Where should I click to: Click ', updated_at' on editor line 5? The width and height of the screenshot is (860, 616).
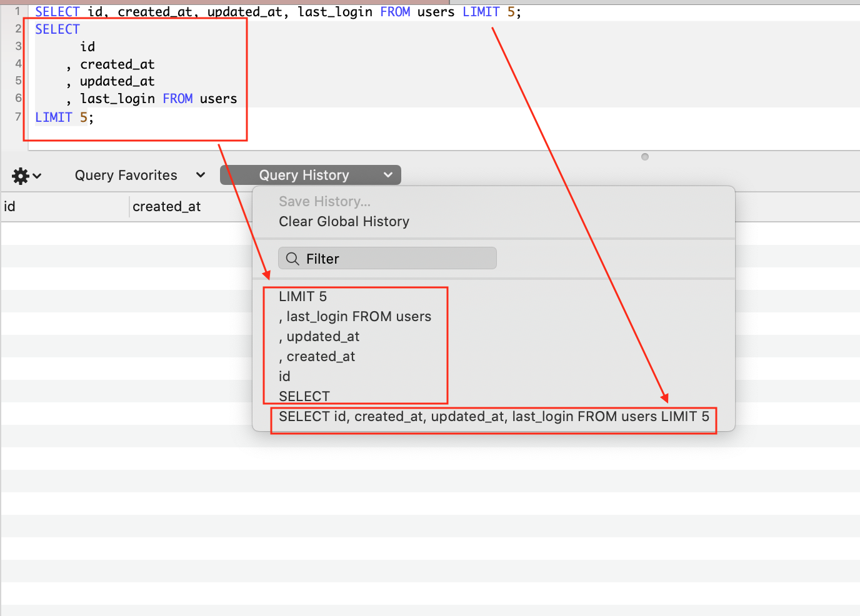click(x=111, y=81)
